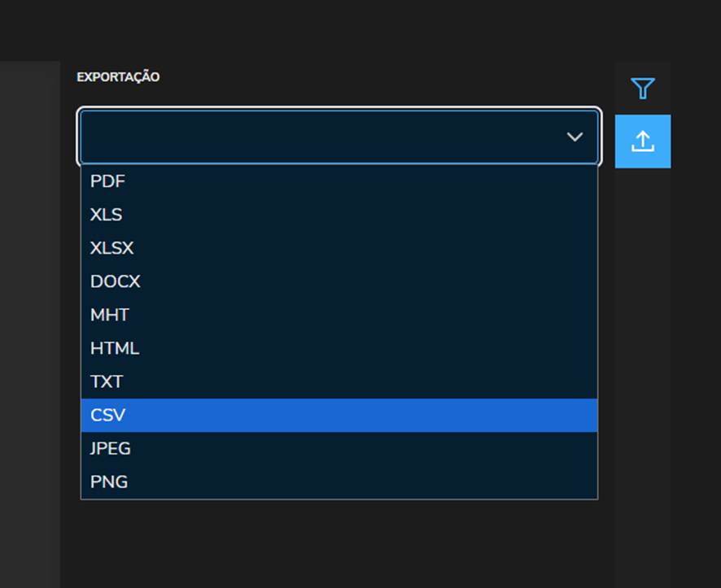Pick the TXT export option
Image resolution: width=721 pixels, height=588 pixels.
[x=107, y=381]
